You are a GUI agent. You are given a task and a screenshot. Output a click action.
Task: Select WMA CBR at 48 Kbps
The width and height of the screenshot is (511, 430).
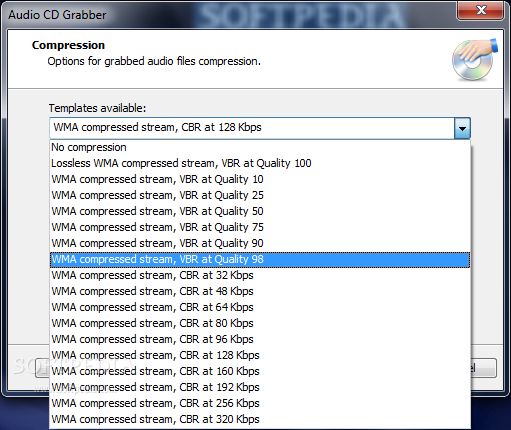pyautogui.click(x=260, y=291)
